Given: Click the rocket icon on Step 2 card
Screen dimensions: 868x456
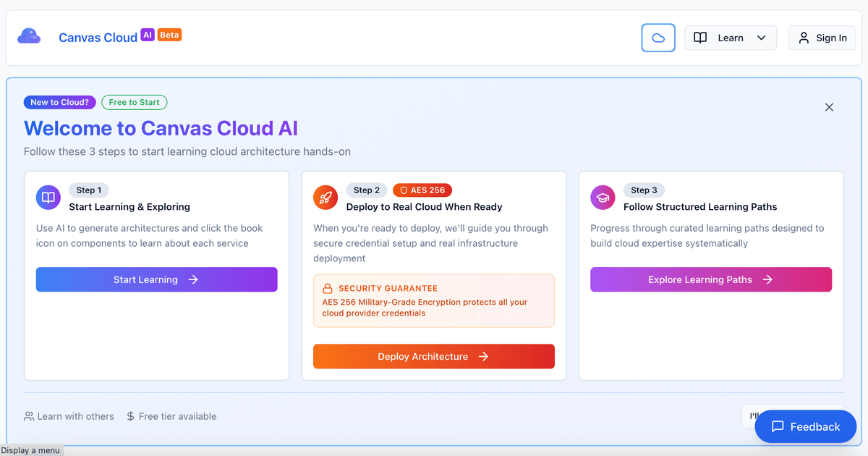Looking at the screenshot, I should point(325,197).
